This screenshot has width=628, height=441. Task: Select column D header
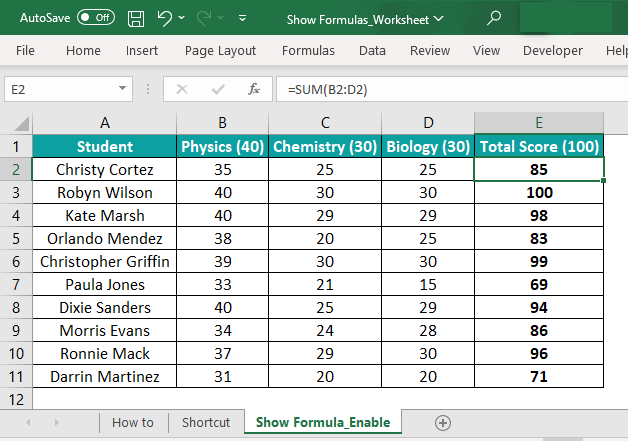[428, 123]
